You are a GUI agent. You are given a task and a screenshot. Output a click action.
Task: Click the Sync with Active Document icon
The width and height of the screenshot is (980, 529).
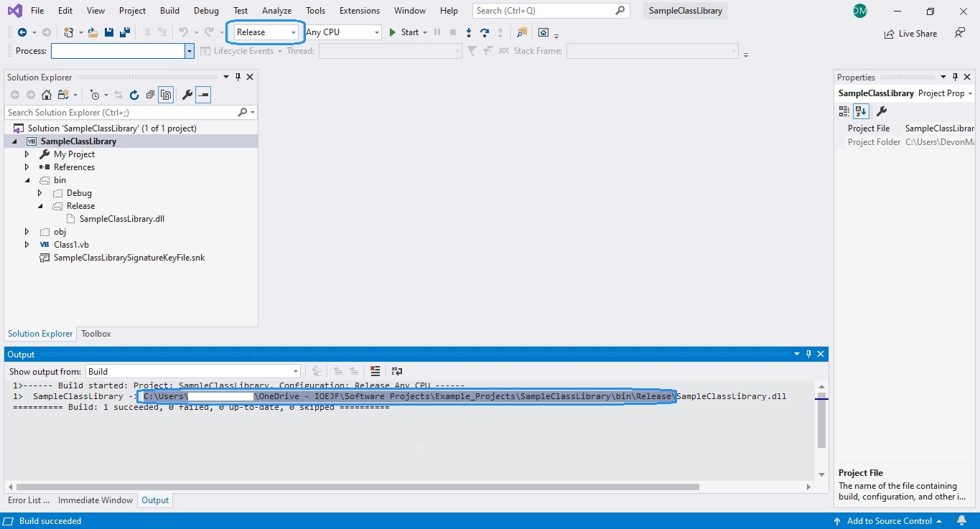pos(119,94)
